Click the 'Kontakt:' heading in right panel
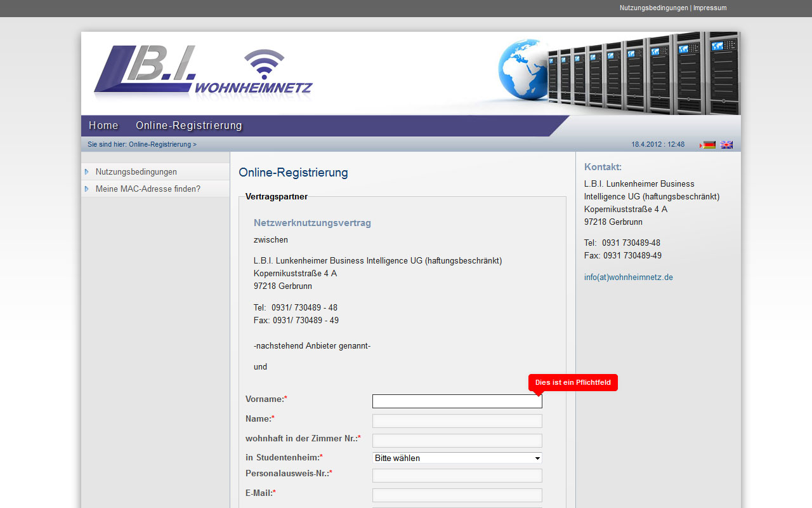The width and height of the screenshot is (812, 508). (603, 167)
